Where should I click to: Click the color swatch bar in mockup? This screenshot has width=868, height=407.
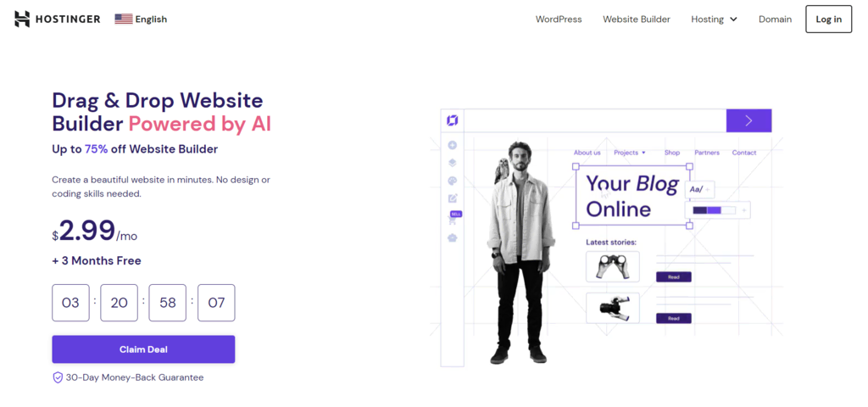pyautogui.click(x=714, y=210)
